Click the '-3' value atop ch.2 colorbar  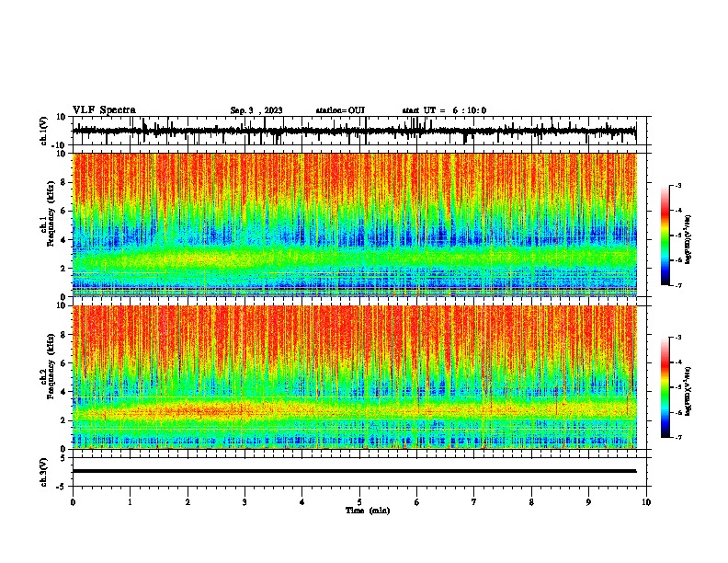[678, 338]
